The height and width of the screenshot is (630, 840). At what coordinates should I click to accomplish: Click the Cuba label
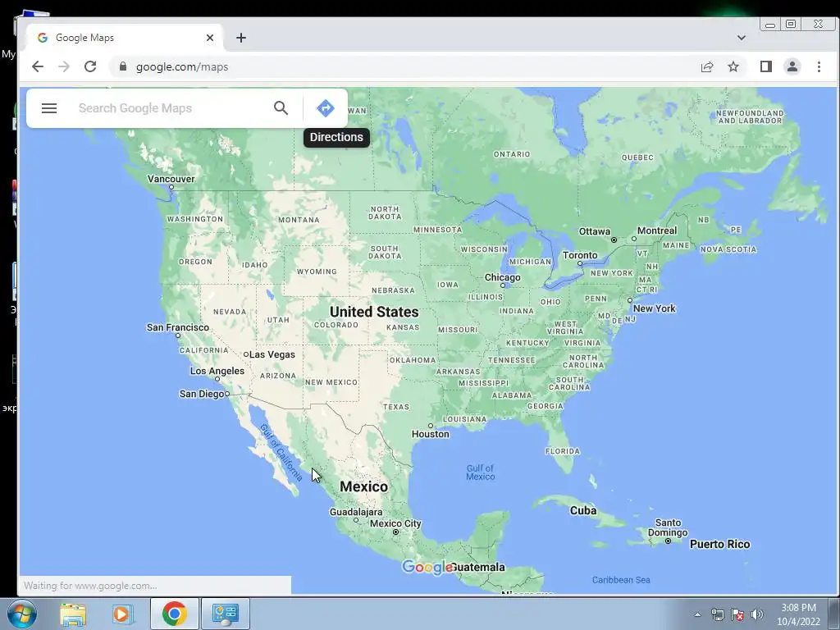[x=583, y=510]
